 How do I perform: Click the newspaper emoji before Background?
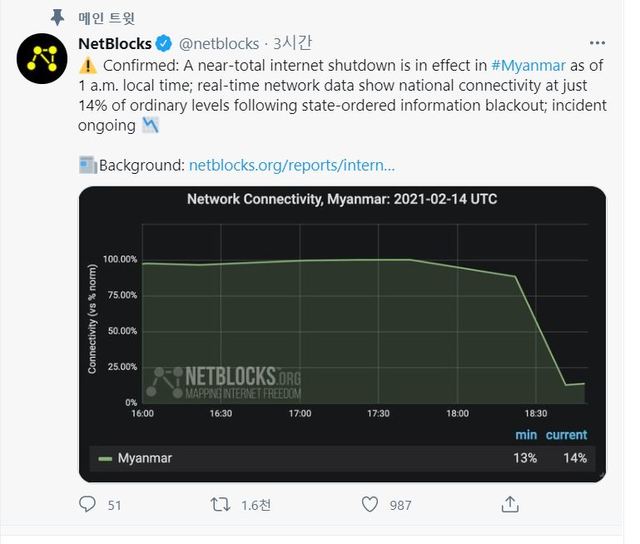coord(87,164)
